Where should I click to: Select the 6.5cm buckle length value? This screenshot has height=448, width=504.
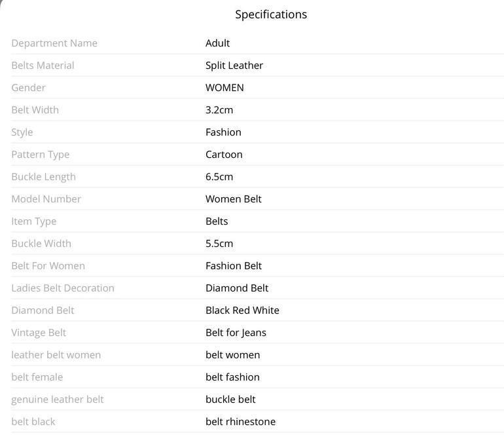219,177
